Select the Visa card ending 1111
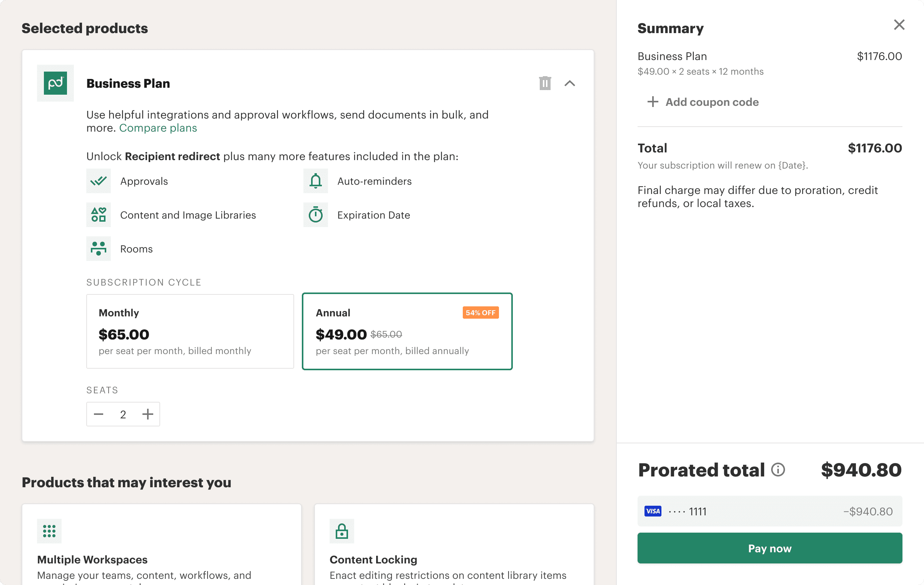This screenshot has width=924, height=585. tap(770, 511)
